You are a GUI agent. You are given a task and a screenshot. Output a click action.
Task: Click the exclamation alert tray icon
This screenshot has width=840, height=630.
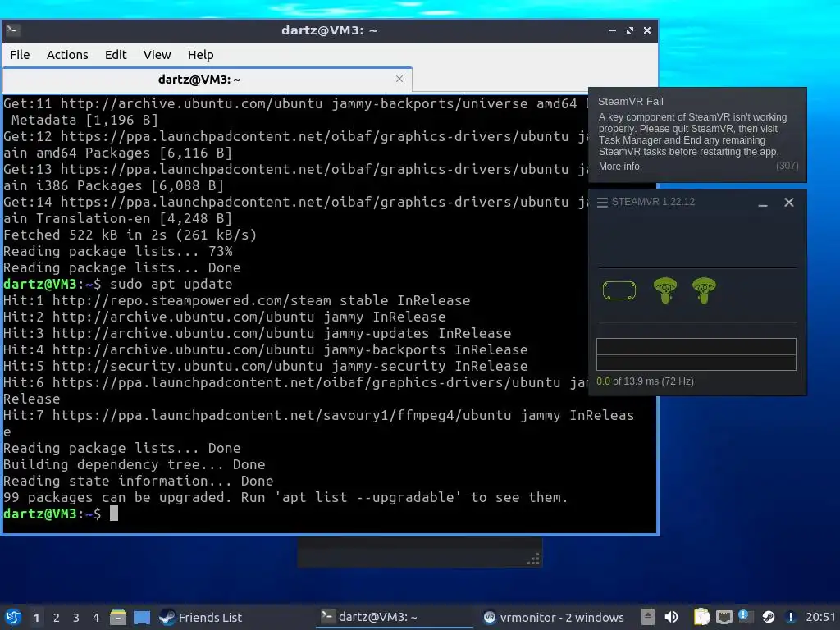[790, 617]
